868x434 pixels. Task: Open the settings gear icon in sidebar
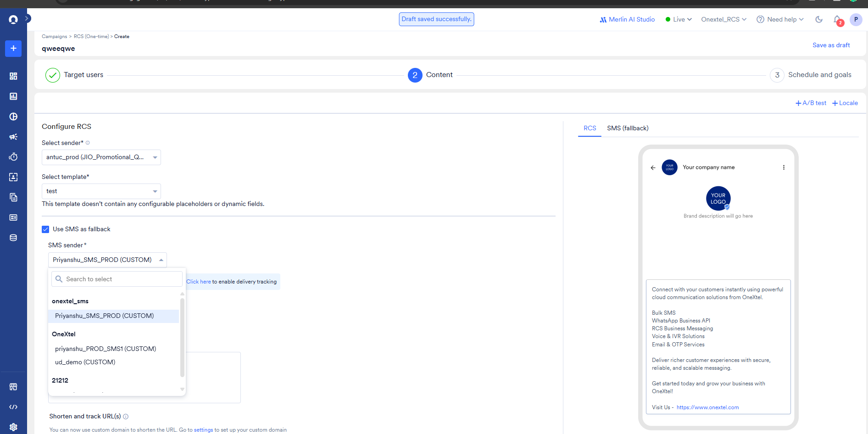(x=13, y=427)
